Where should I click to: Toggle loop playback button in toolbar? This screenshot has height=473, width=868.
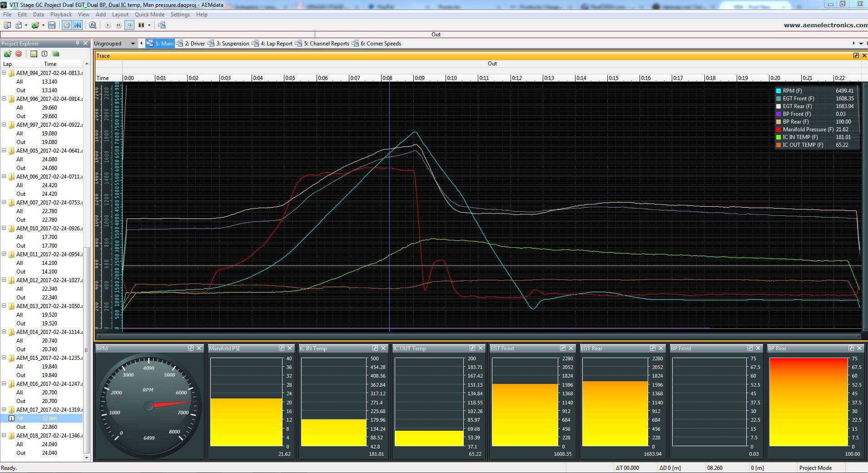click(129, 25)
